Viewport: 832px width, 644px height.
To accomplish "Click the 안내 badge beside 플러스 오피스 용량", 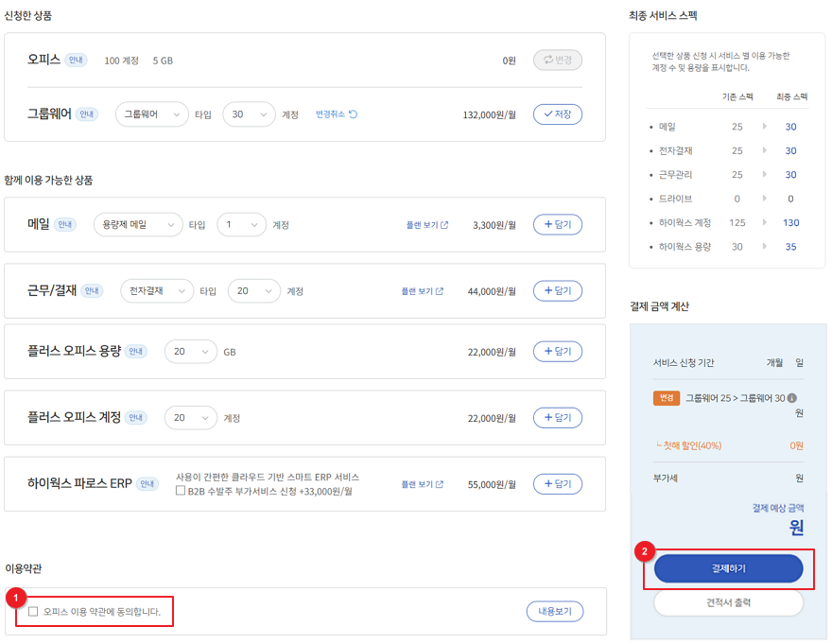I will [136, 352].
